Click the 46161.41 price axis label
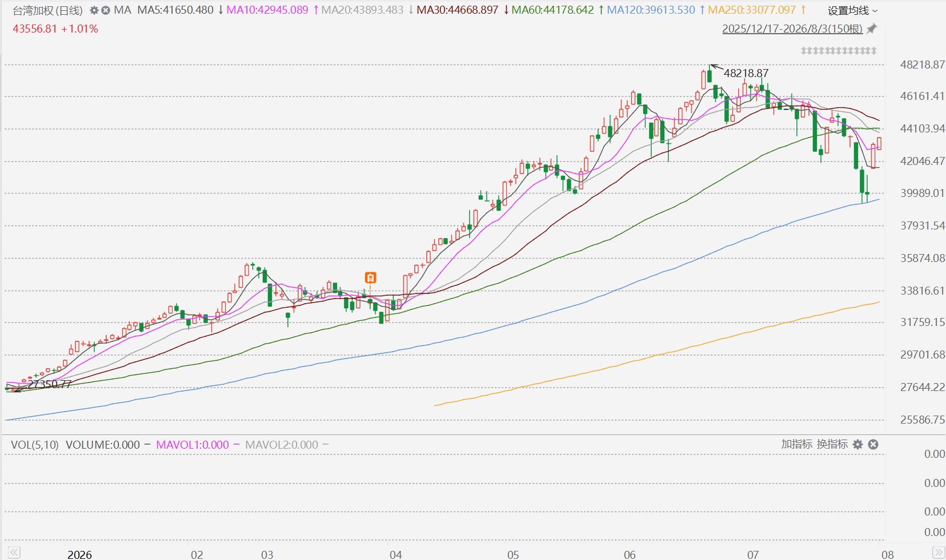 (923, 96)
